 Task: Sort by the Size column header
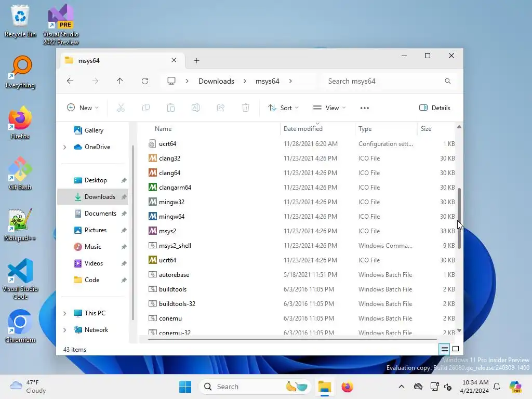436,129
